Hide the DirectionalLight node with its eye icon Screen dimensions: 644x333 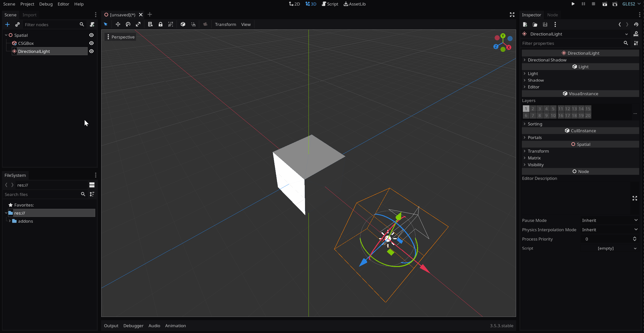click(x=91, y=51)
